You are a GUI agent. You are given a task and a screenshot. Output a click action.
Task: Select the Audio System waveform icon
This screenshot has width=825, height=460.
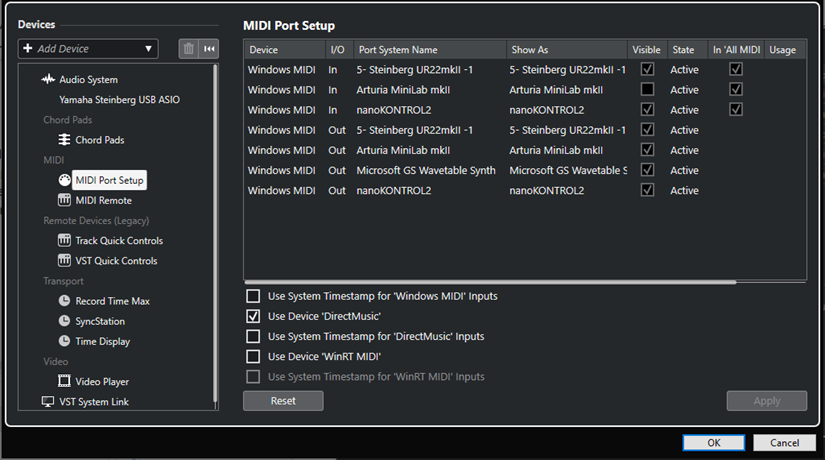48,80
